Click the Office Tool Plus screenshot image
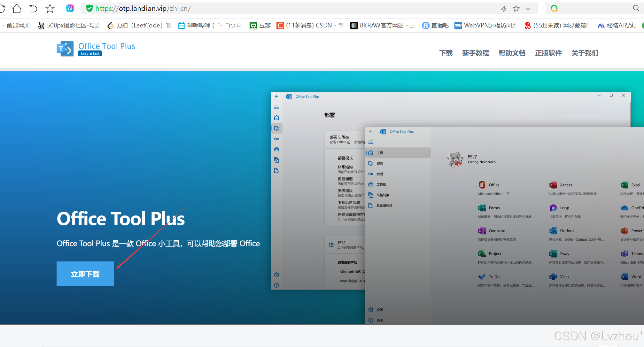 point(457,207)
